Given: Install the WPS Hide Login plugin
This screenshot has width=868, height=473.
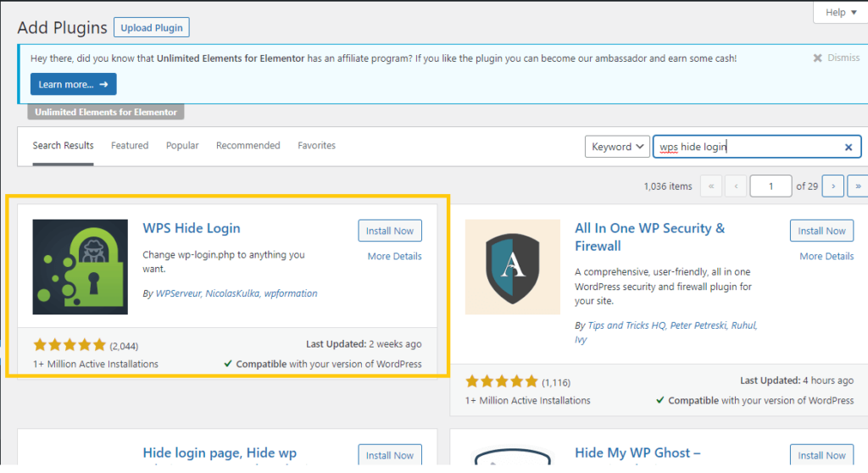Looking at the screenshot, I should pyautogui.click(x=390, y=231).
